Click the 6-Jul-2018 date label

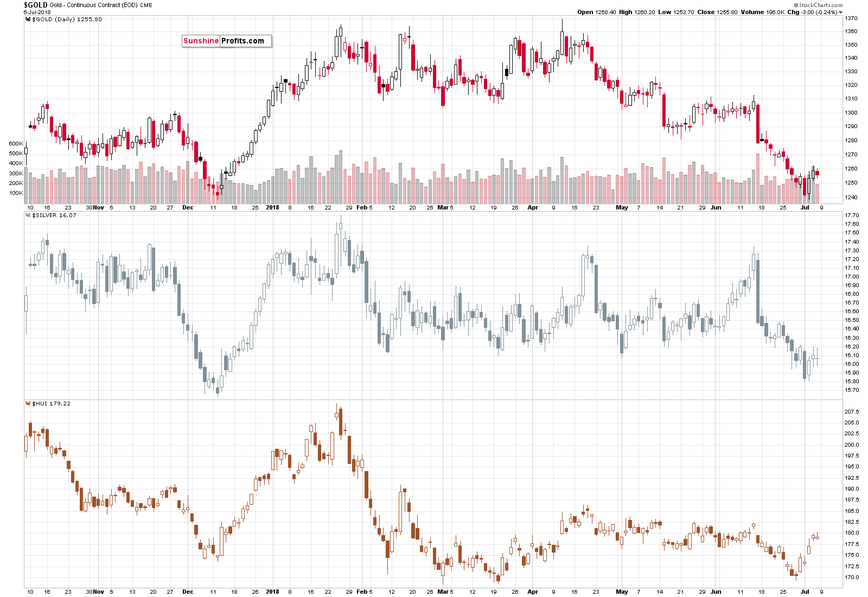(x=37, y=12)
